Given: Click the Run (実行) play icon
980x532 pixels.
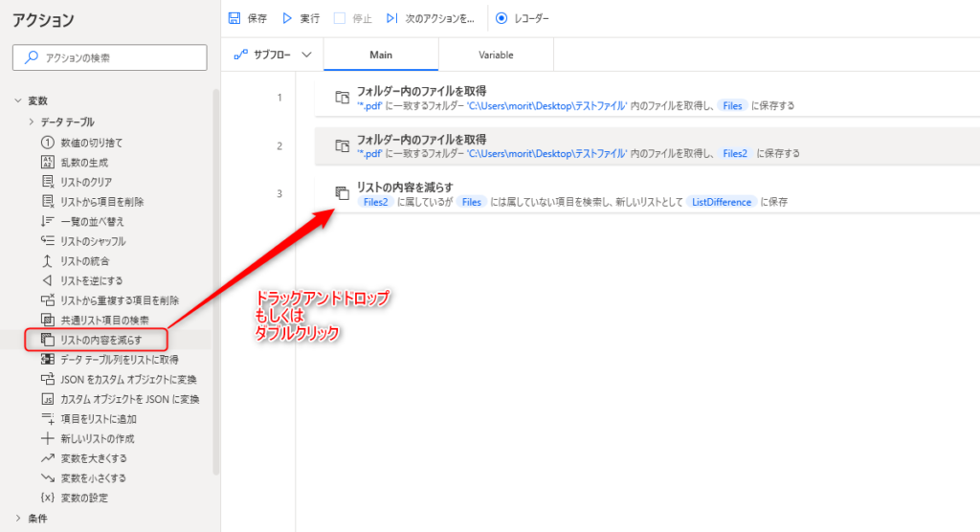Looking at the screenshot, I should pyautogui.click(x=286, y=18).
